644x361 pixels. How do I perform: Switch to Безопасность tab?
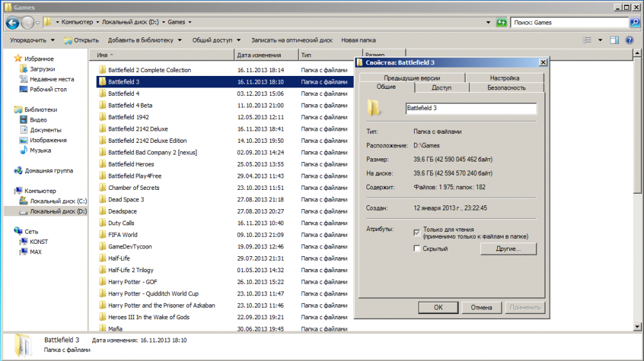click(x=506, y=88)
